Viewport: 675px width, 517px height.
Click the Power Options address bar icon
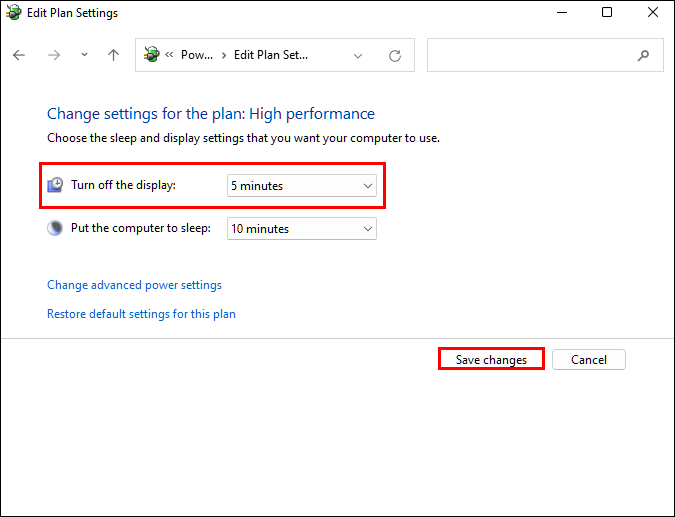[x=152, y=56]
